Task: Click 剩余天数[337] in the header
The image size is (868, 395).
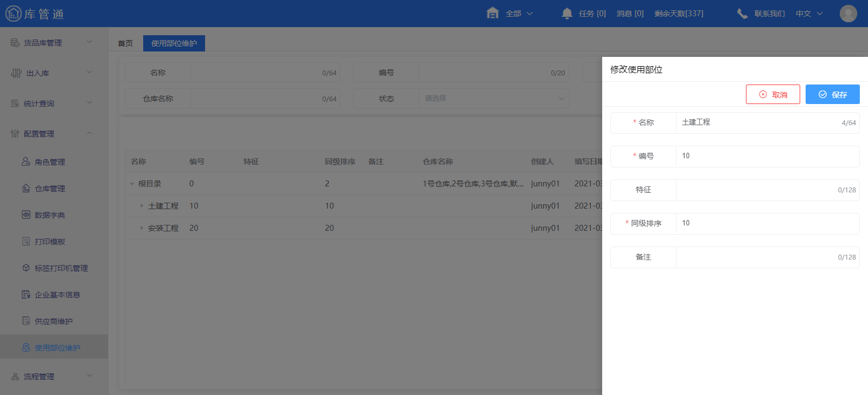Action: pos(679,14)
